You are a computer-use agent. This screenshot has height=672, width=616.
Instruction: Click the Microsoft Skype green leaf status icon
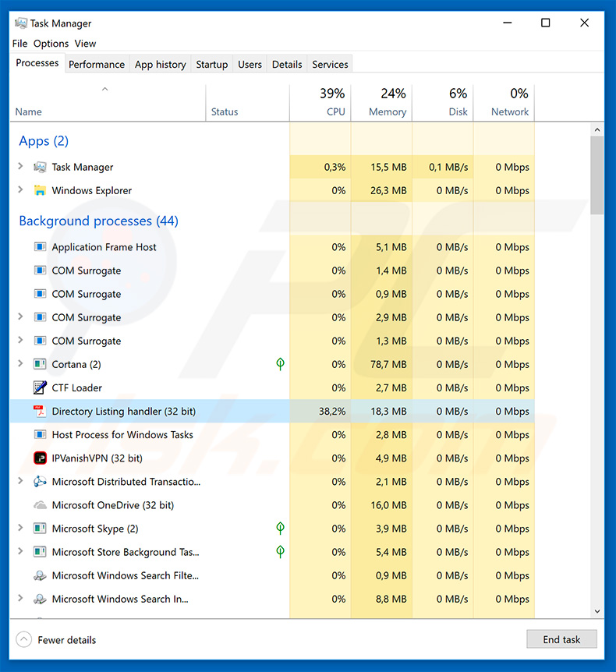[281, 529]
